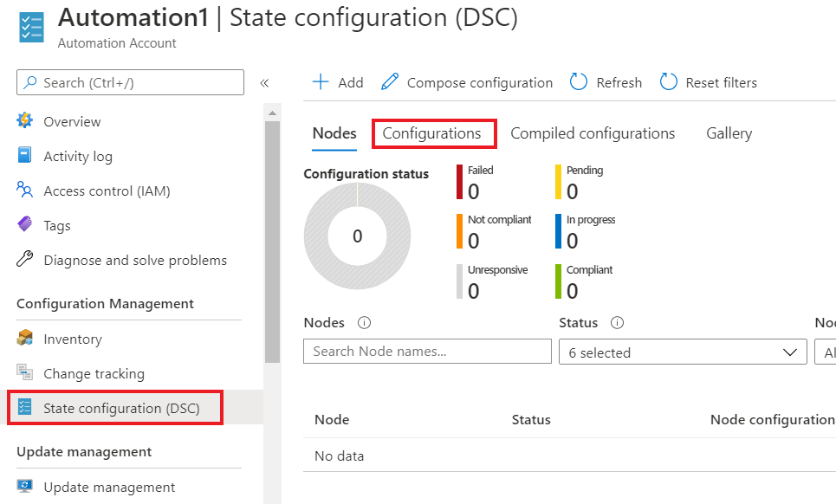Viewport: 836px width, 504px height.
Task: Click the Refresh button
Action: [x=606, y=82]
